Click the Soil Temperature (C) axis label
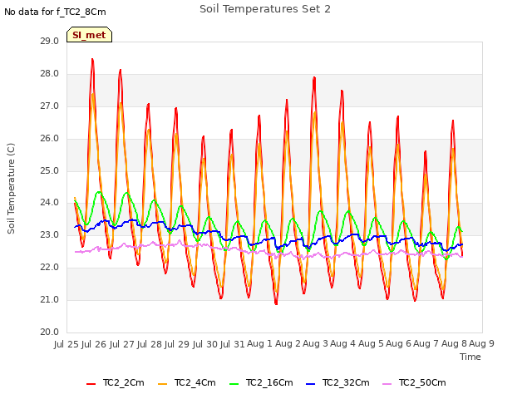 pyautogui.click(x=11, y=189)
